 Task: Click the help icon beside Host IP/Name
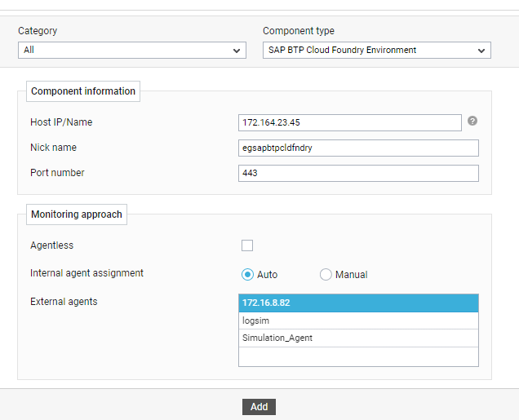[x=472, y=121]
